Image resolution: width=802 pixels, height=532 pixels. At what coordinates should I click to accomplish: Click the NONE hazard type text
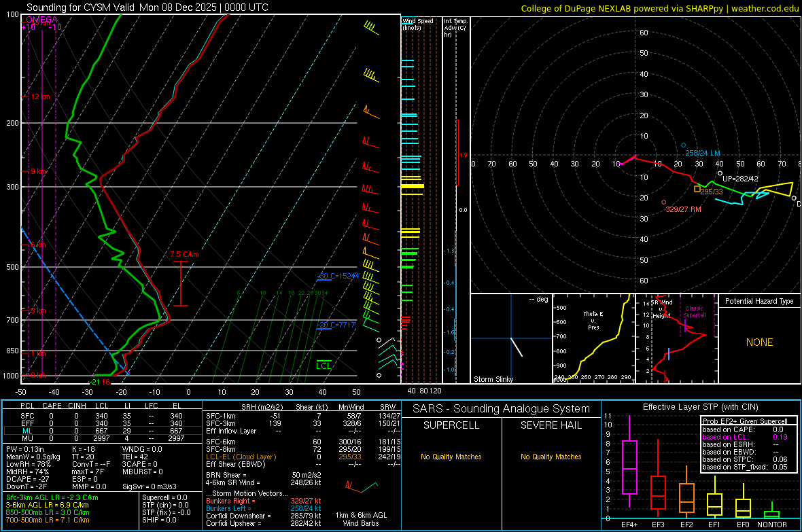[759, 342]
